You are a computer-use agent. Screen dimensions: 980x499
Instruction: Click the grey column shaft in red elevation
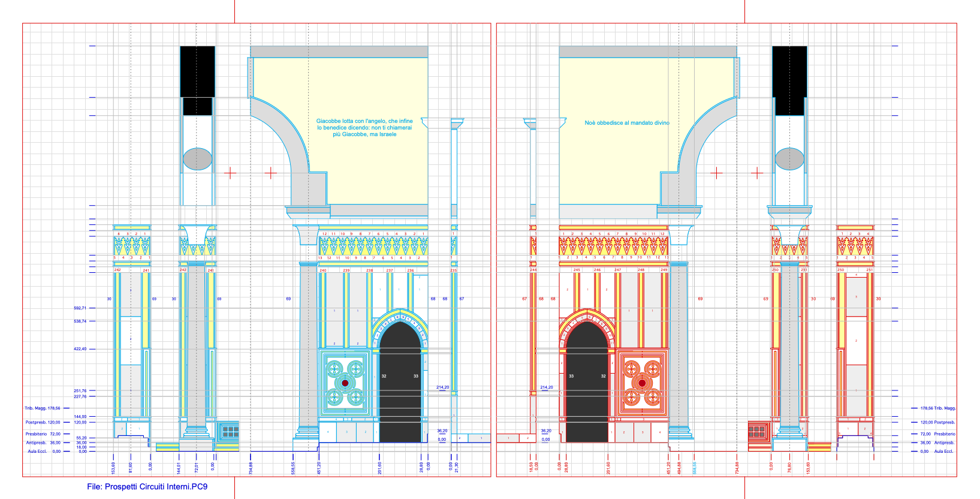click(679, 345)
